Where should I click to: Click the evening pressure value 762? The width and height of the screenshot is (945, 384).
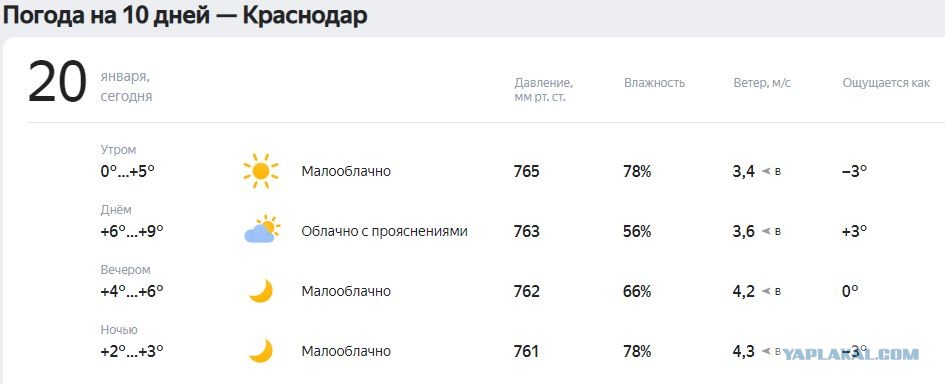(x=527, y=292)
